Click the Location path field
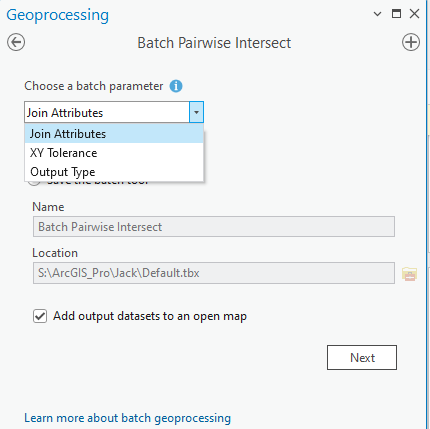Screen dimensions: 430x429 click(x=214, y=273)
